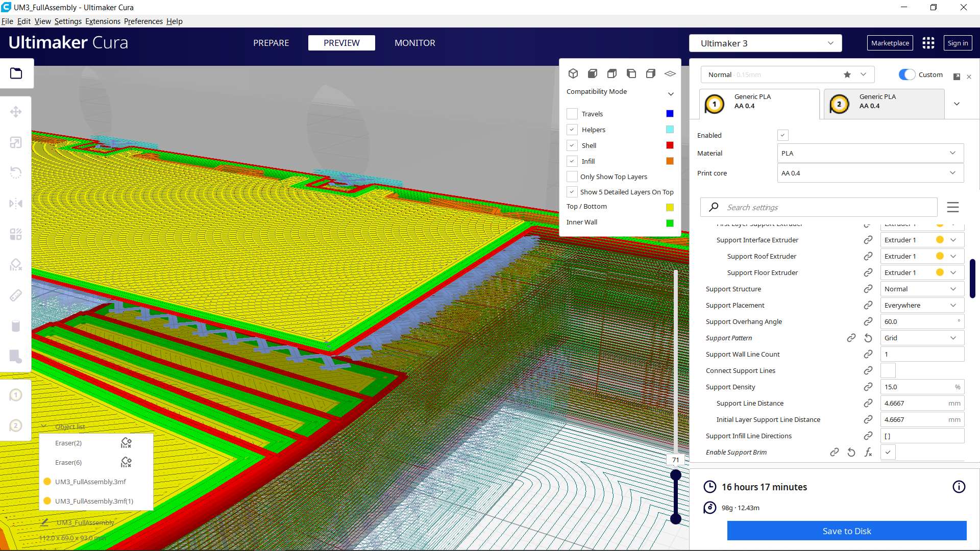The width and height of the screenshot is (980, 551).
Task: Change the Ultimaker 3 printer dropdown
Action: tap(765, 43)
